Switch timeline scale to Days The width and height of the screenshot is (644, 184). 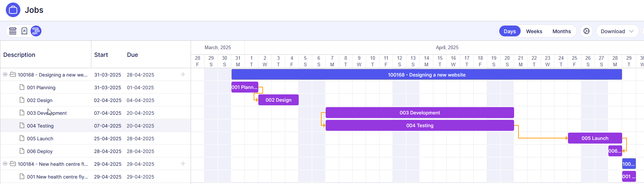click(x=509, y=31)
